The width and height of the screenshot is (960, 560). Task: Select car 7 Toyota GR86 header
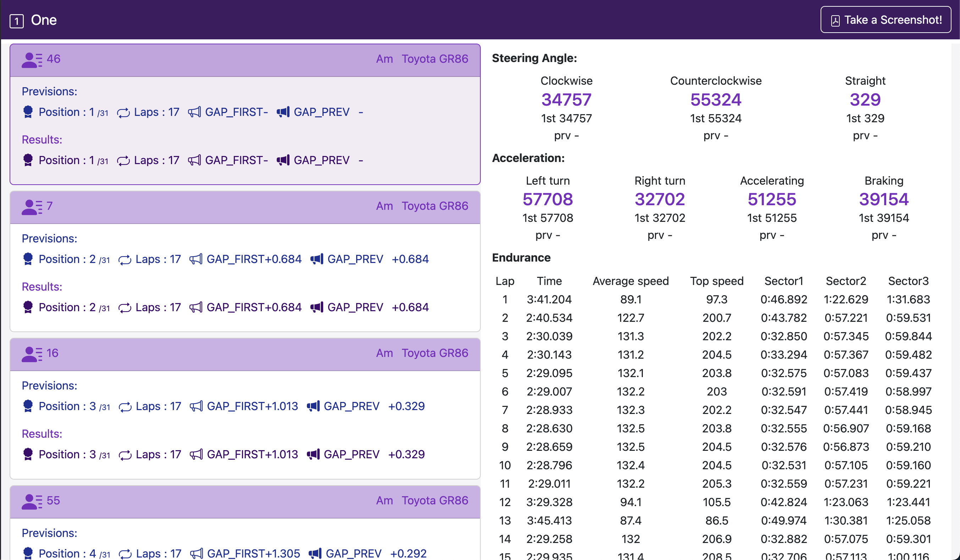tap(435, 206)
